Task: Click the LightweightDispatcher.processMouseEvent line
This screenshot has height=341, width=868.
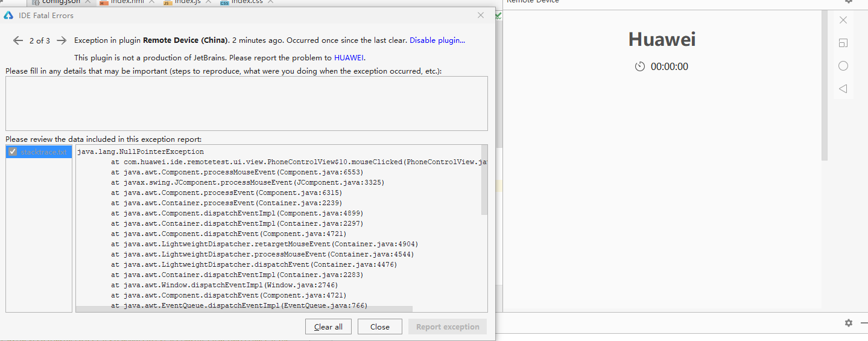Action: click(x=262, y=254)
